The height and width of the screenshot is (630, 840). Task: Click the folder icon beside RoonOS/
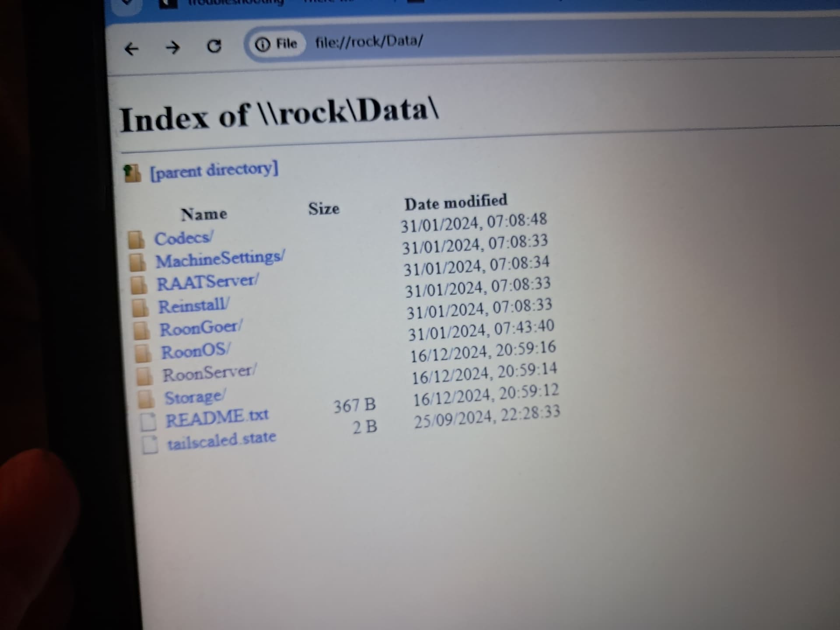coord(143,353)
